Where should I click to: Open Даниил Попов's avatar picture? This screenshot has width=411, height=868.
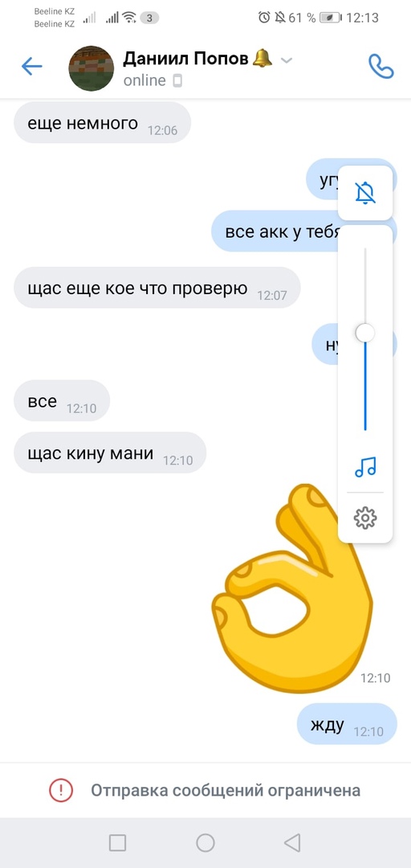point(92,68)
